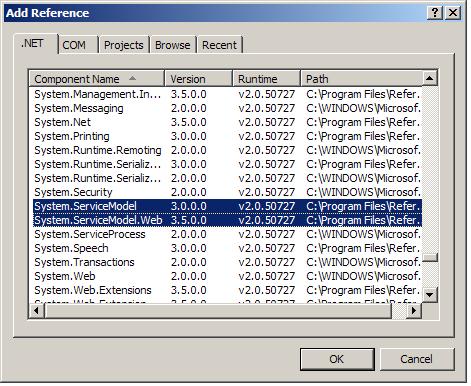Select the System.Web component
This screenshot has width=471, height=386.
227,276
